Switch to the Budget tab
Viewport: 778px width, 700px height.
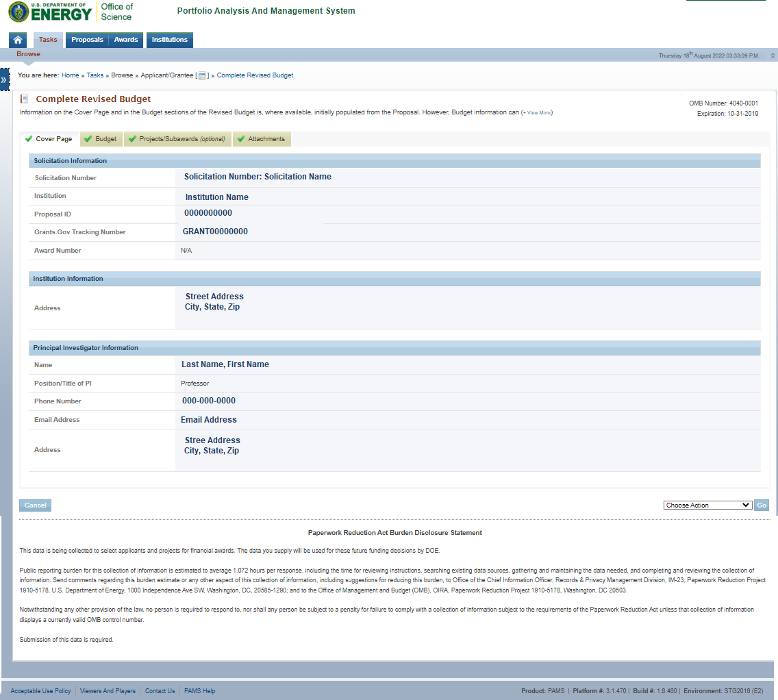point(101,139)
